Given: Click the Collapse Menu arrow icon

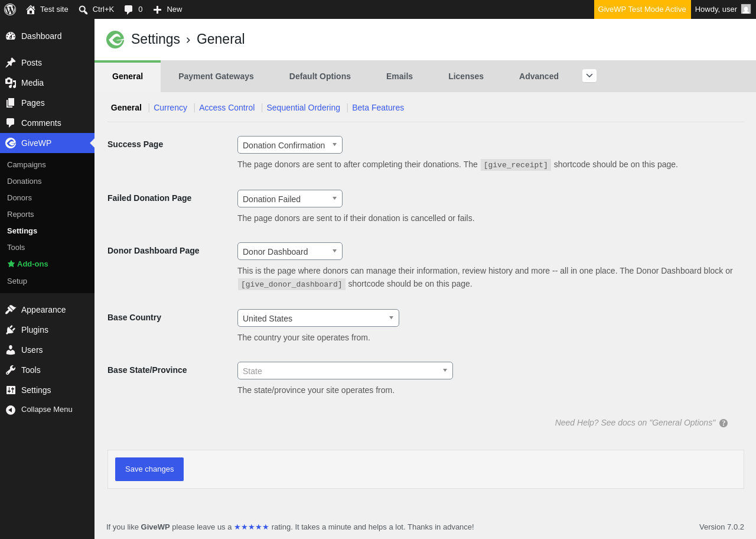Looking at the screenshot, I should pyautogui.click(x=11, y=410).
